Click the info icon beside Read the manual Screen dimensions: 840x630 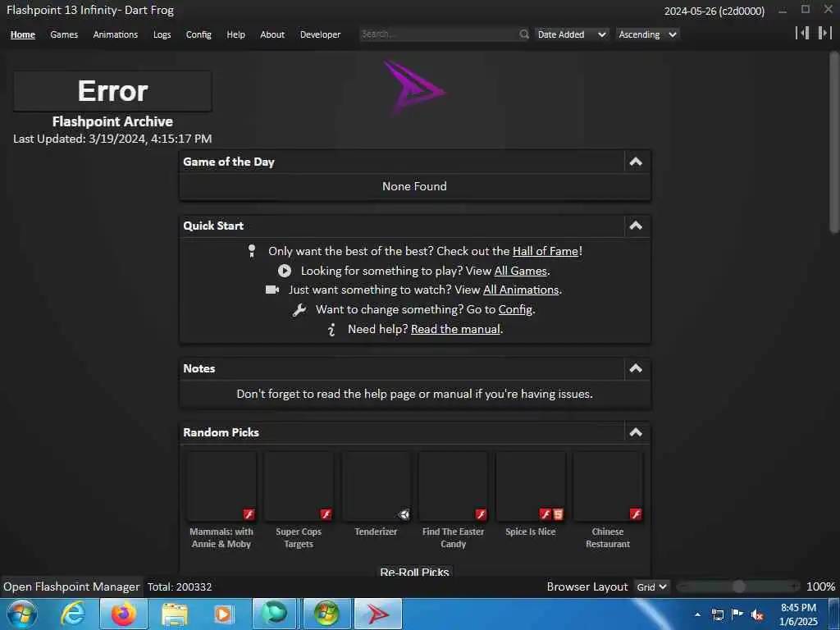pos(331,330)
